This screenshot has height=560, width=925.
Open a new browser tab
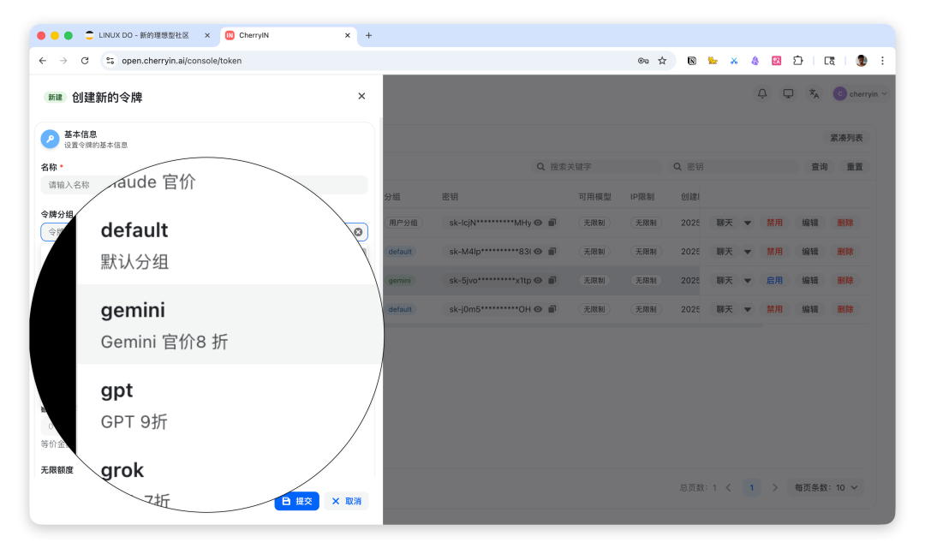368,35
